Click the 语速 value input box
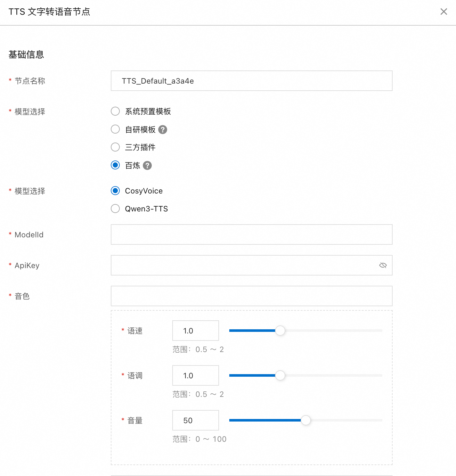This screenshot has width=456, height=476. point(196,331)
